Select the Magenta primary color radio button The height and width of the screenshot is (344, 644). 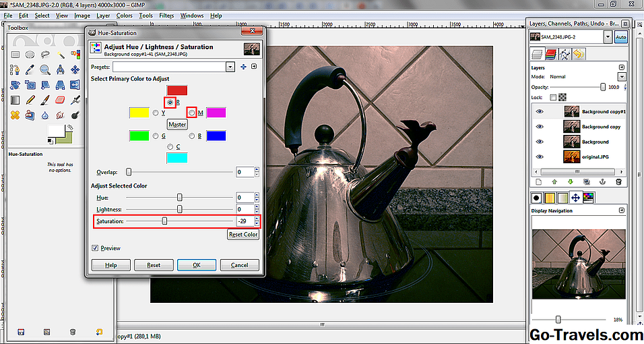[192, 112]
